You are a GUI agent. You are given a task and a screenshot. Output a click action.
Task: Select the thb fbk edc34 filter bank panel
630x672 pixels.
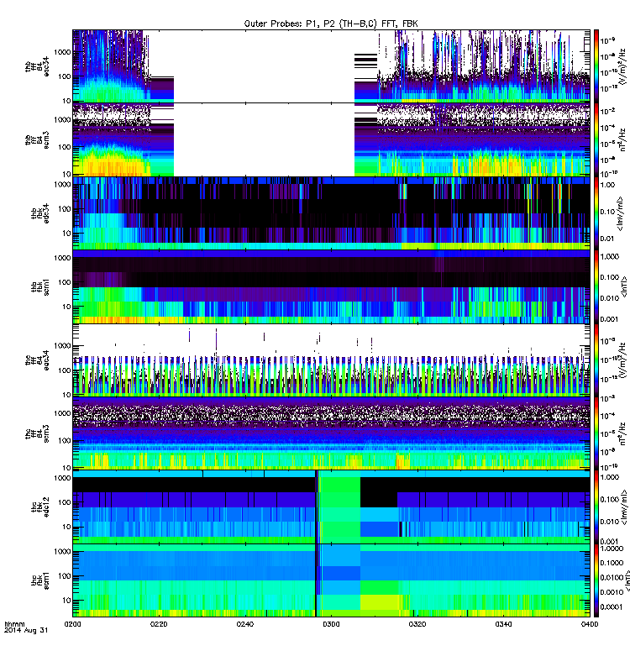(331, 213)
